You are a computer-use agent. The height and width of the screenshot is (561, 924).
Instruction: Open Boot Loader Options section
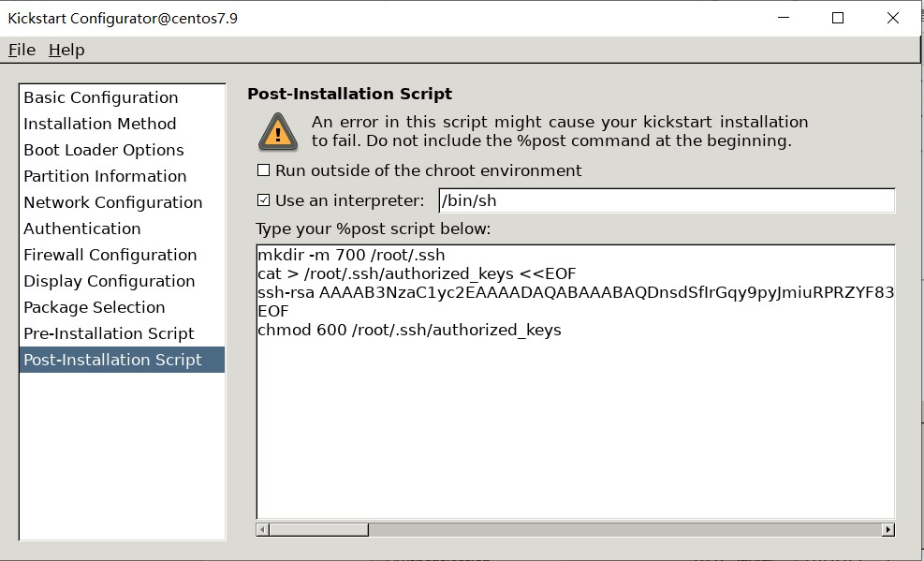point(122,150)
